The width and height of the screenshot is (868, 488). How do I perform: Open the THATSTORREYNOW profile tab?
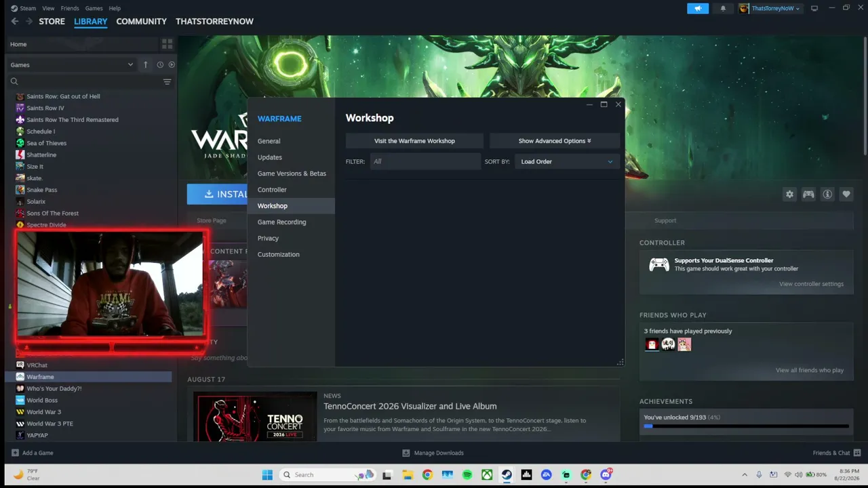point(214,22)
